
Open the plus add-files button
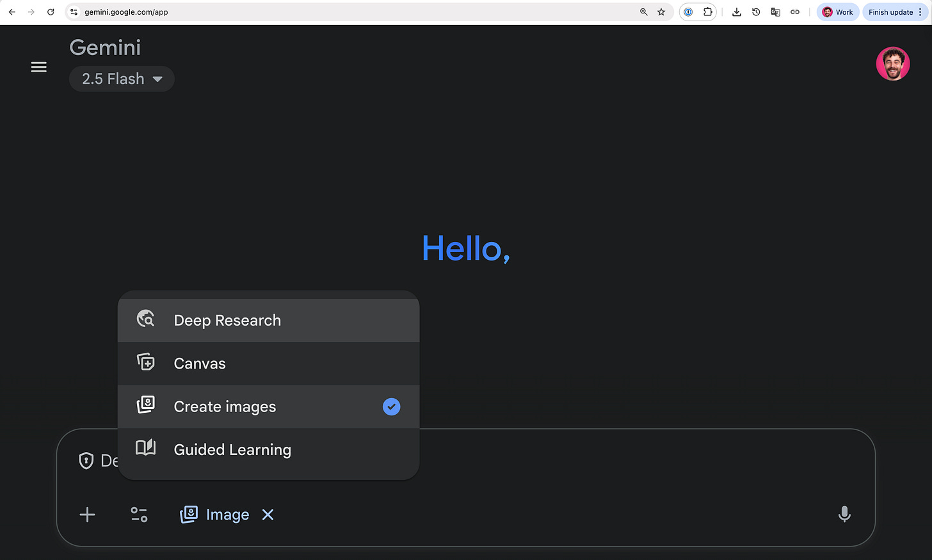coord(88,515)
